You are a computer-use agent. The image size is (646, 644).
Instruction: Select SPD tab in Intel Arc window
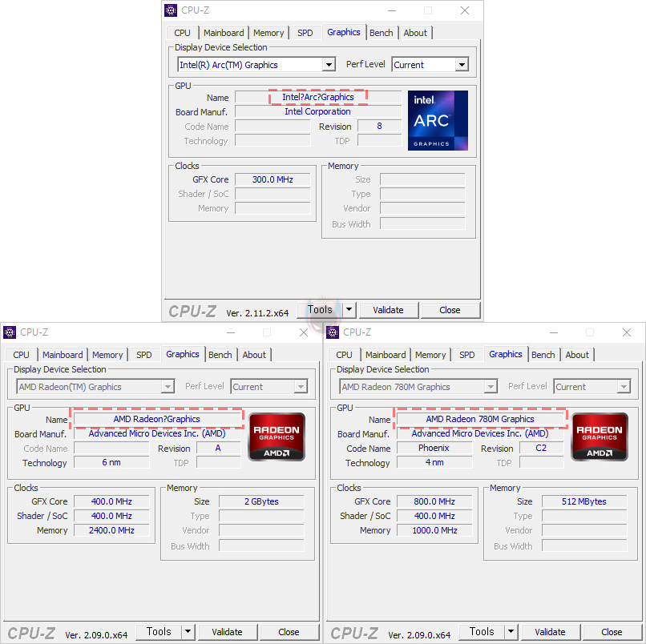(x=305, y=33)
